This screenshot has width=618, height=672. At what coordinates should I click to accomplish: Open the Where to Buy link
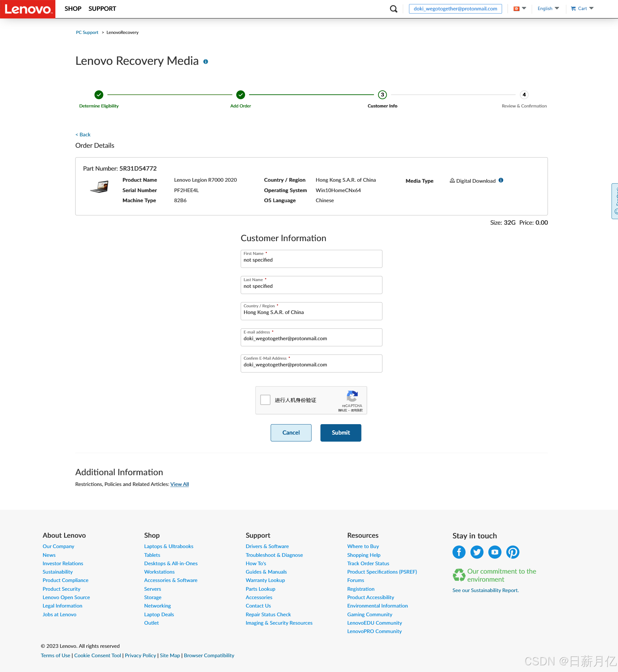pos(363,546)
